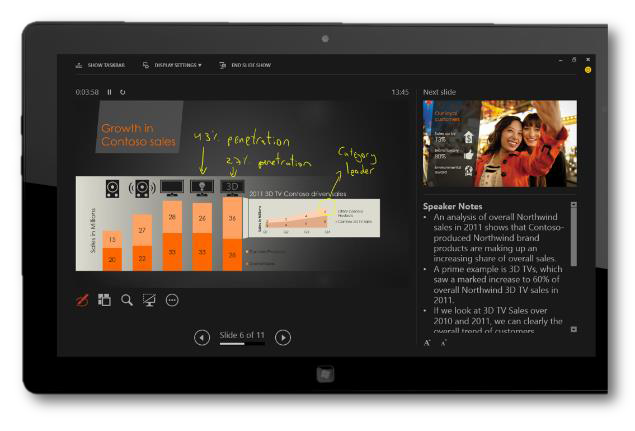
Task: Advance to the next slide
Action: [x=283, y=337]
